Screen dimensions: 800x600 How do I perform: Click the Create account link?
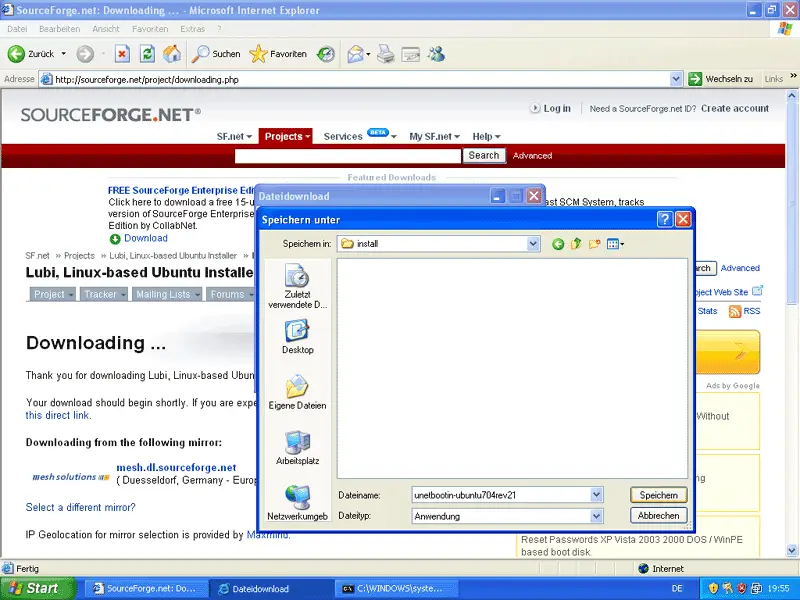(735, 108)
